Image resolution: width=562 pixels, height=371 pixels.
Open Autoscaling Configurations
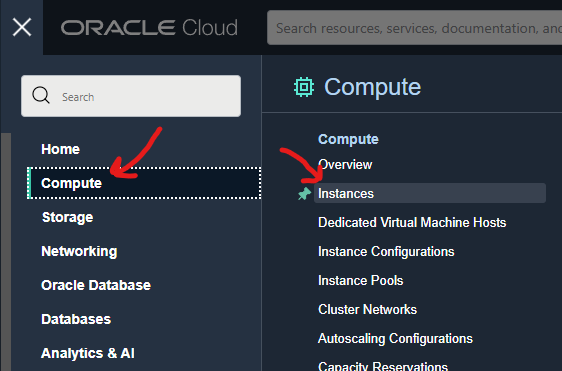(x=395, y=338)
